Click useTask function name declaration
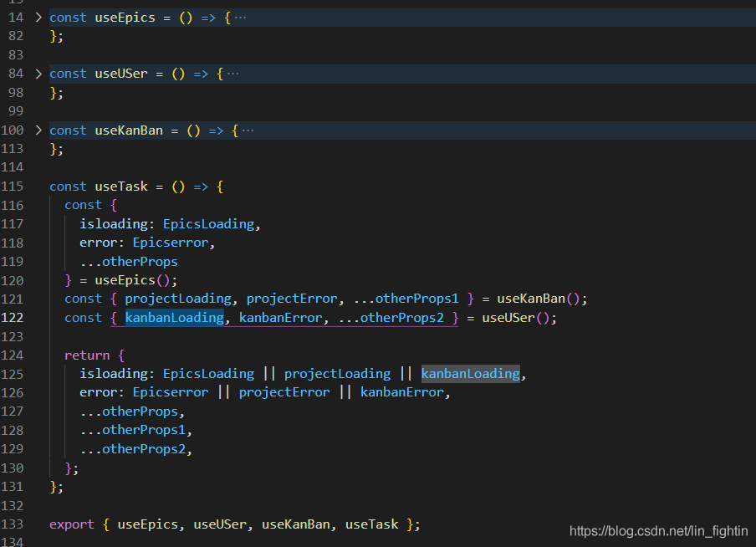Screen dimensions: 756x547 coord(121,187)
